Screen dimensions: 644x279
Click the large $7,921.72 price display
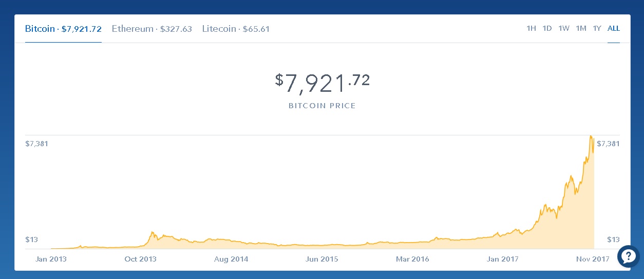322,83
